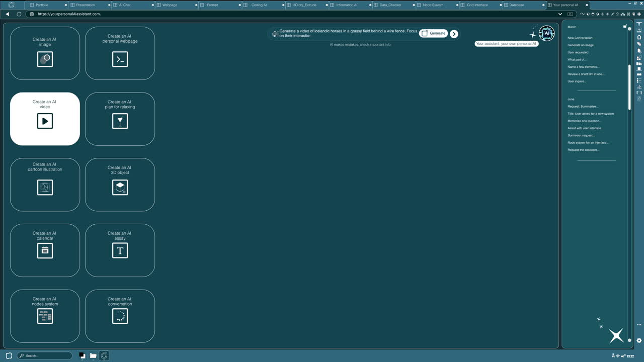Image resolution: width=644 pixels, height=362 pixels.
Task: Click the cocktail glass relaxing plan icon
Action: pos(120,121)
